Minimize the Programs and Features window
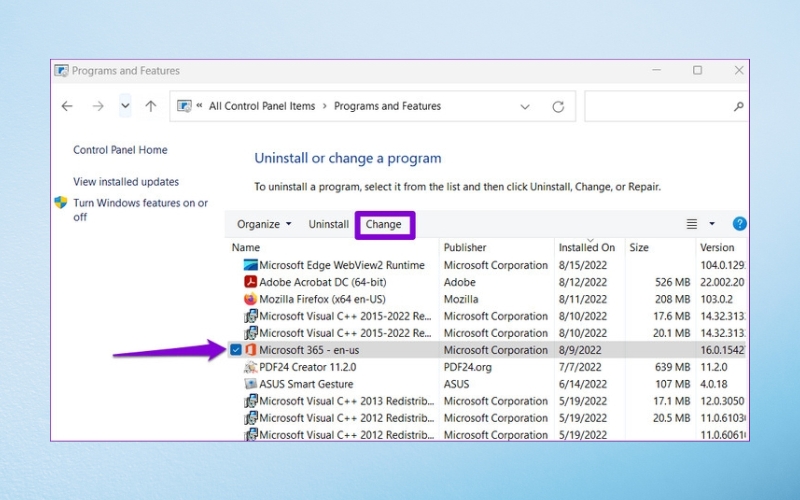Screen dimensions: 800x500 [657, 70]
